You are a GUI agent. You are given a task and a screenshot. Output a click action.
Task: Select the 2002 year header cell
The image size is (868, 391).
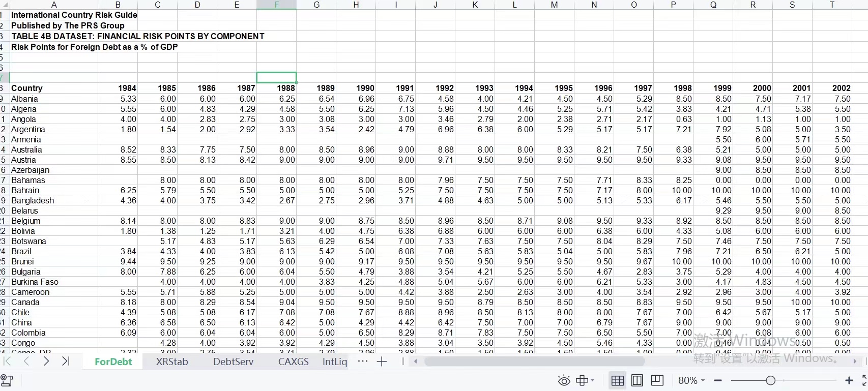pyautogui.click(x=832, y=88)
